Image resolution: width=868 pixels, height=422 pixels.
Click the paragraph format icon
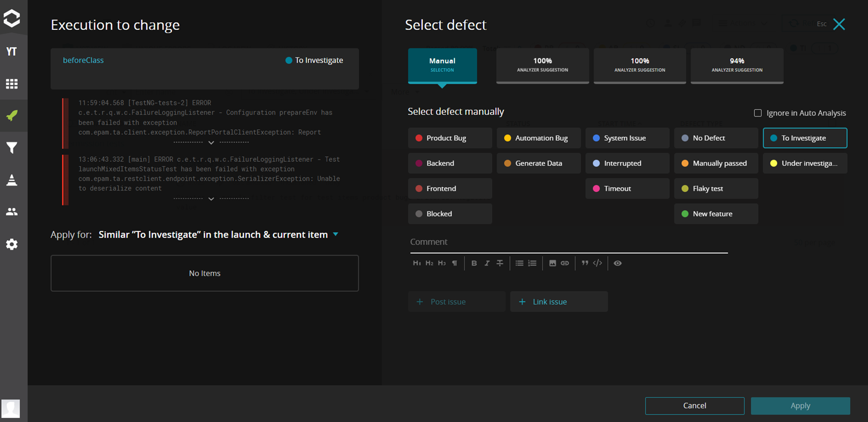[x=454, y=263]
